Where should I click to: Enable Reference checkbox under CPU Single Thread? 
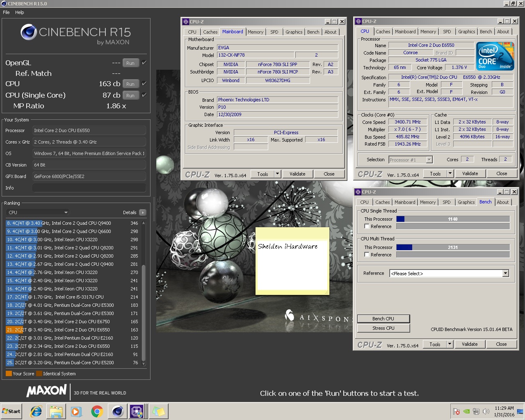[367, 226]
